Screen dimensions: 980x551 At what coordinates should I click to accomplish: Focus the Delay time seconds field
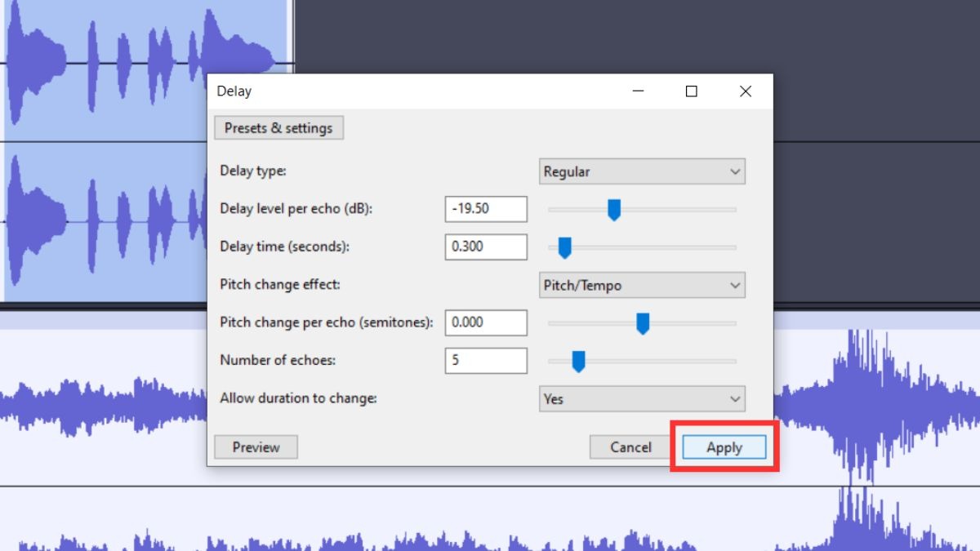pyautogui.click(x=486, y=247)
